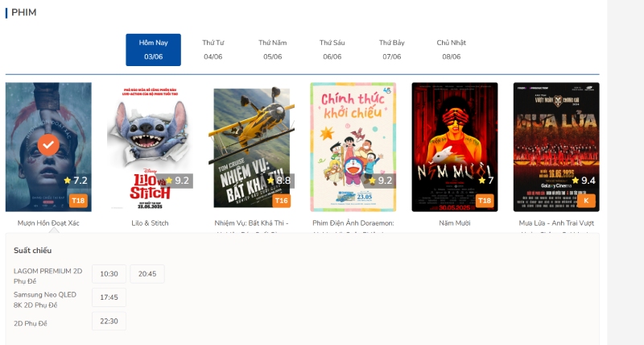The width and height of the screenshot is (644, 345).
Task: Pick the 20:45 LAGOM PREMIUM showtime
Action: coord(147,274)
